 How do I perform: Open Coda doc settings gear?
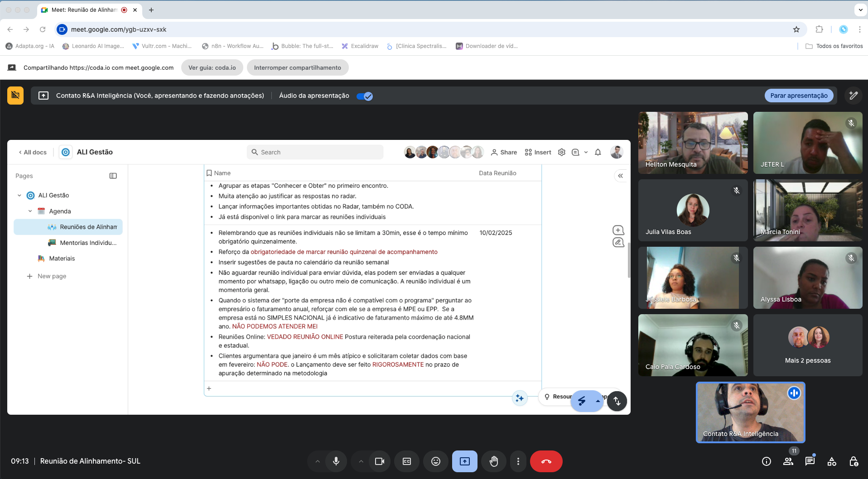tap(562, 152)
